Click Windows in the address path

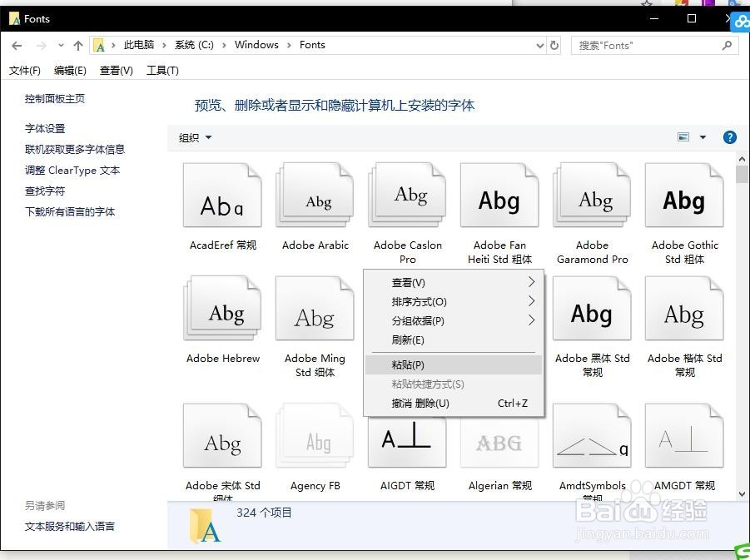256,45
